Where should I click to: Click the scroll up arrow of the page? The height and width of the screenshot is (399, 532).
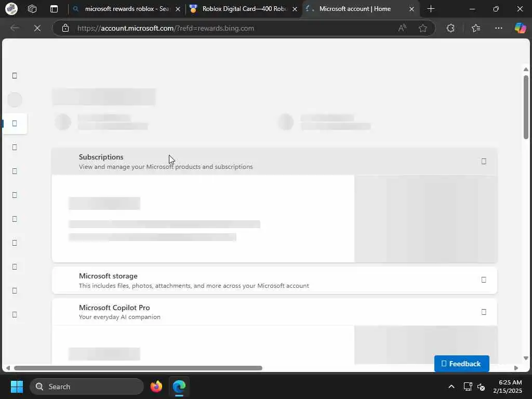click(526, 69)
